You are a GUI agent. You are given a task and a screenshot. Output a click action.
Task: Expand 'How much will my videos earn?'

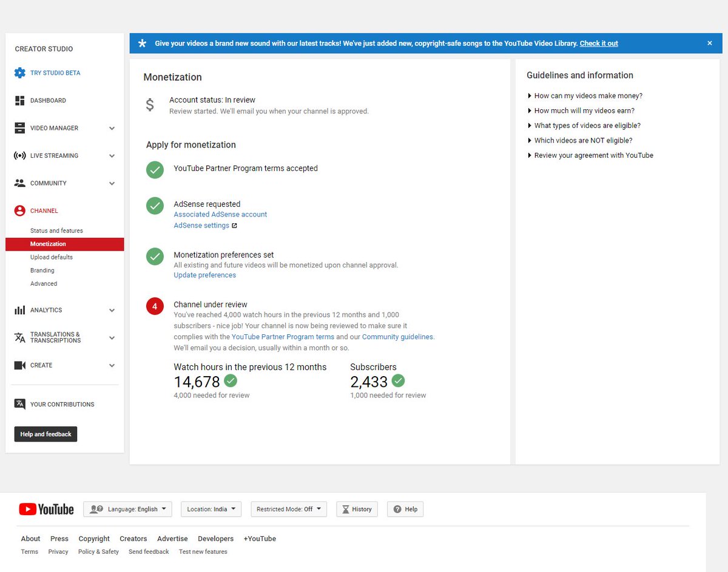coord(581,110)
